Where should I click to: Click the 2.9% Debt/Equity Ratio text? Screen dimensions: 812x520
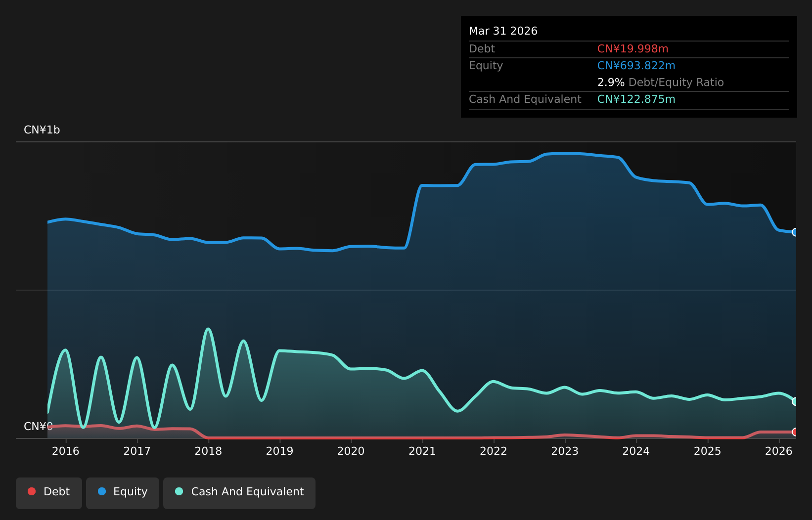661,83
